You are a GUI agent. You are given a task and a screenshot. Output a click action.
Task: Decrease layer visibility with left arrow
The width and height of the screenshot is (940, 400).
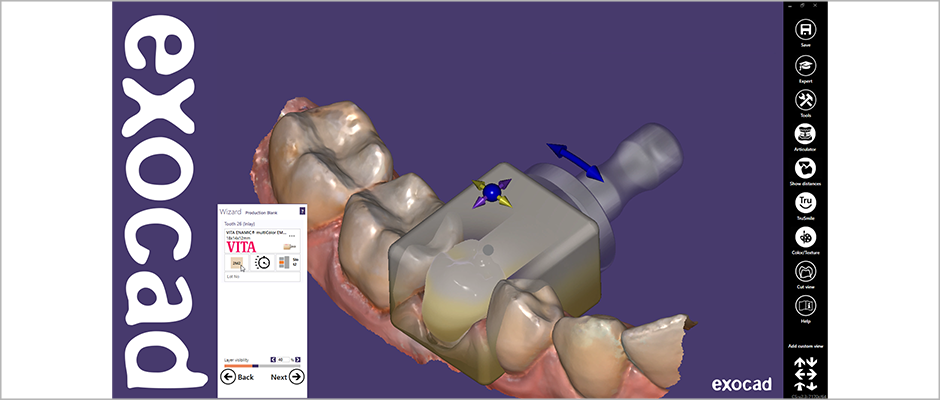273,360
